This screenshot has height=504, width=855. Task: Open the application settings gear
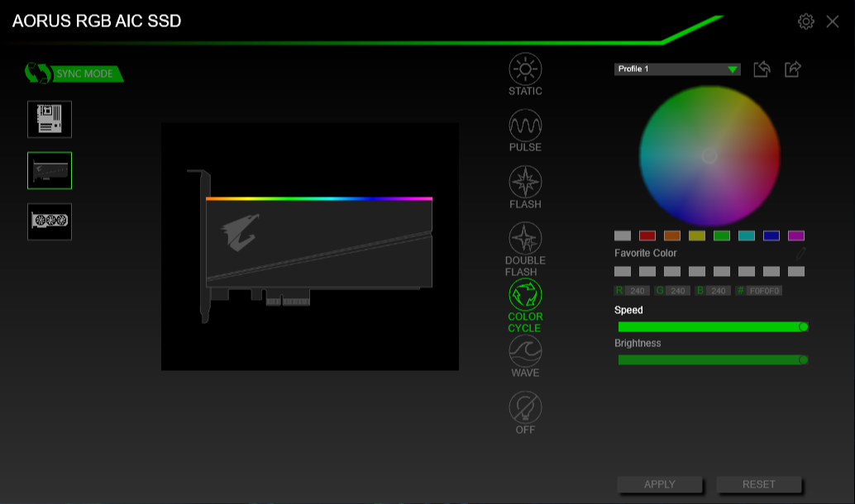(x=805, y=21)
